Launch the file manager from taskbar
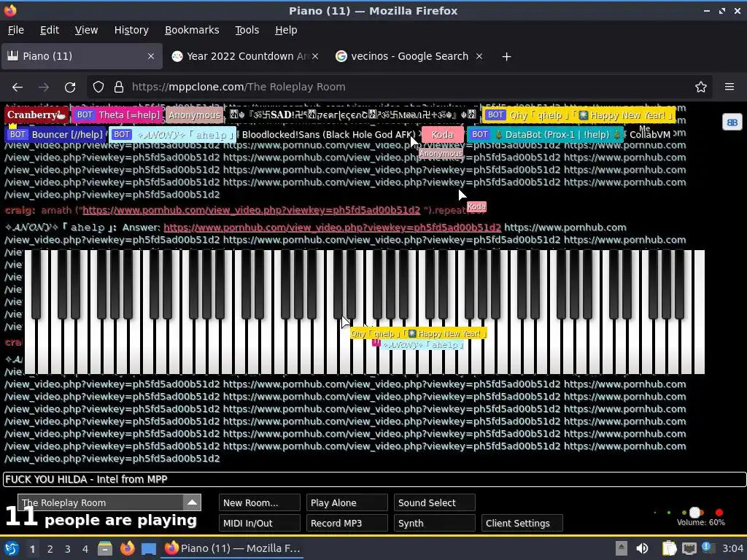The height and width of the screenshot is (560, 747). pyautogui.click(x=105, y=548)
